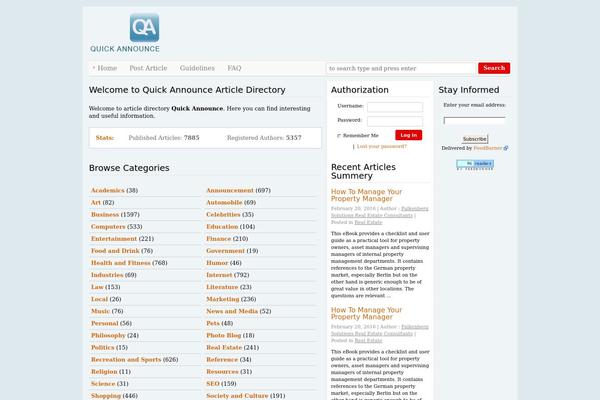Focus the search text field

[401, 69]
